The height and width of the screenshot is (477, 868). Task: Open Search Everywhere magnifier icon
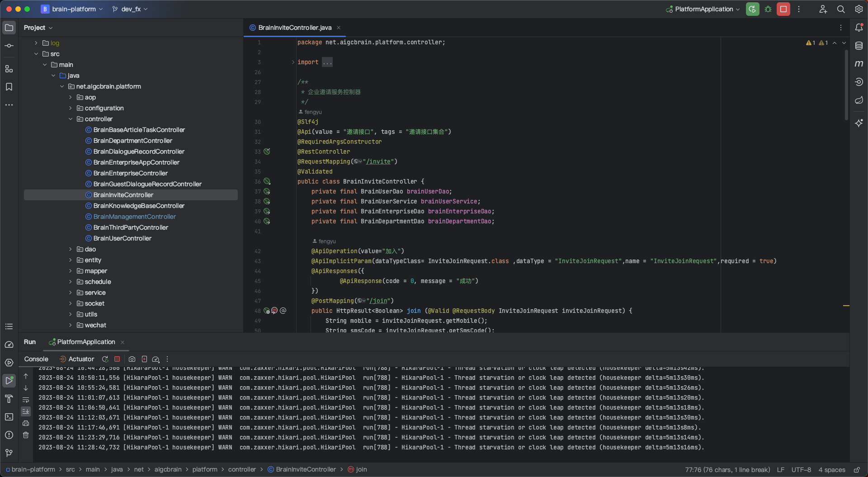(841, 9)
